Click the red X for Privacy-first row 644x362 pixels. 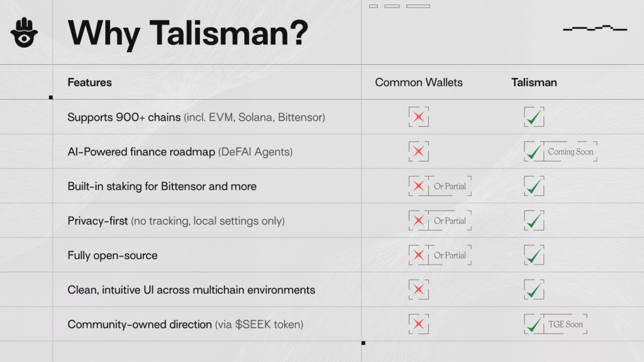pos(418,221)
